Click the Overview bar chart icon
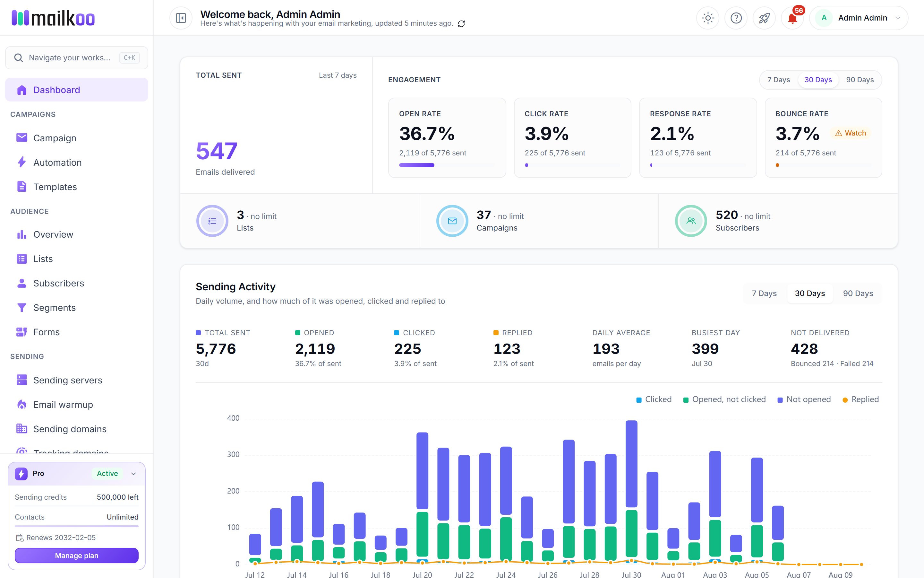 pyautogui.click(x=22, y=234)
